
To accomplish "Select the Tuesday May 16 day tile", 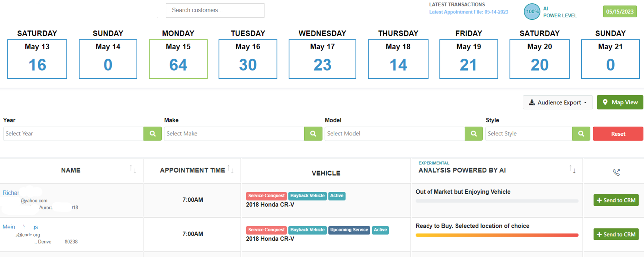I will click(x=248, y=59).
